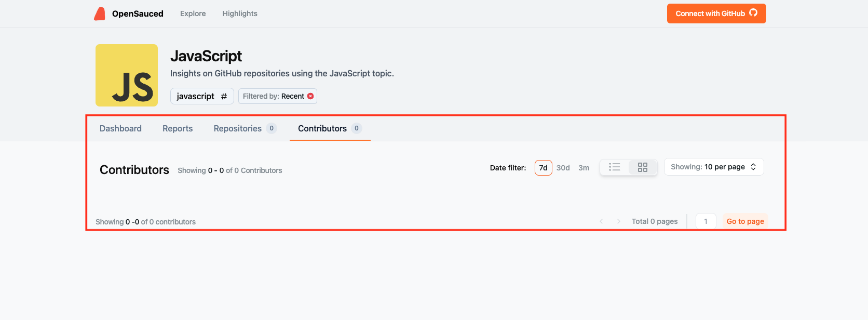This screenshot has width=868, height=320.
Task: Open the Explore page
Action: point(193,14)
